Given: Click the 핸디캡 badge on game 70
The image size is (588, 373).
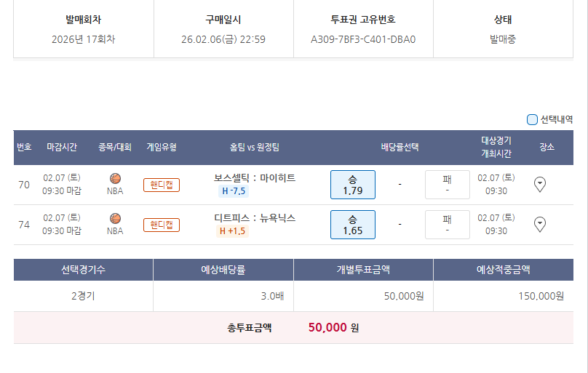Looking at the screenshot, I should (161, 185).
